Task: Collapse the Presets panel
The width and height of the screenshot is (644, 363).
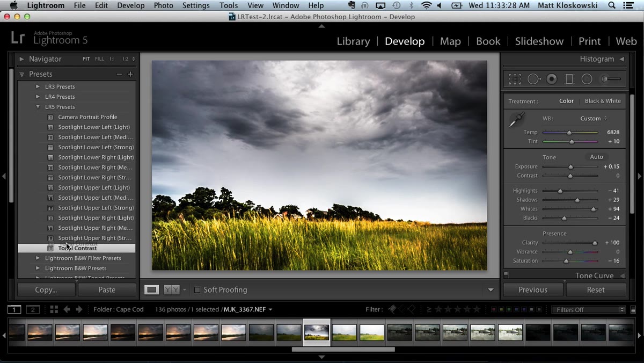Action: click(x=22, y=74)
